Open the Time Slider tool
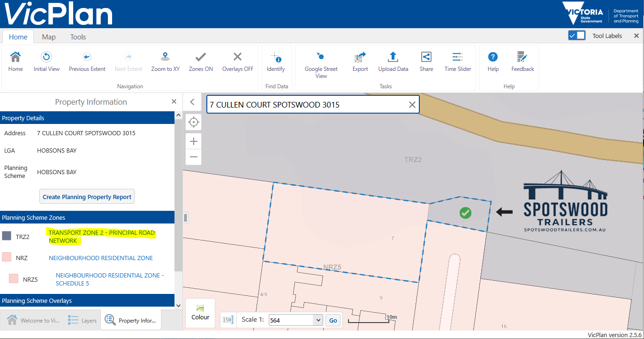 coord(457,57)
